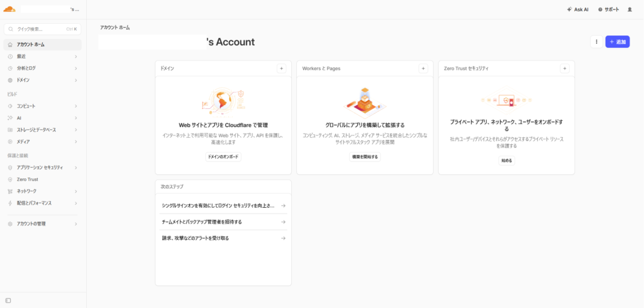The width and height of the screenshot is (644, 308).
Task: Click the ドメインのオンボード button
Action: 223,157
